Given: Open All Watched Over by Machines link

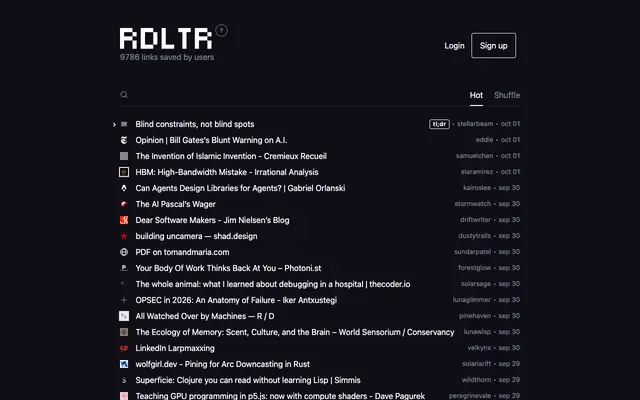Looking at the screenshot, I should pos(205,316).
